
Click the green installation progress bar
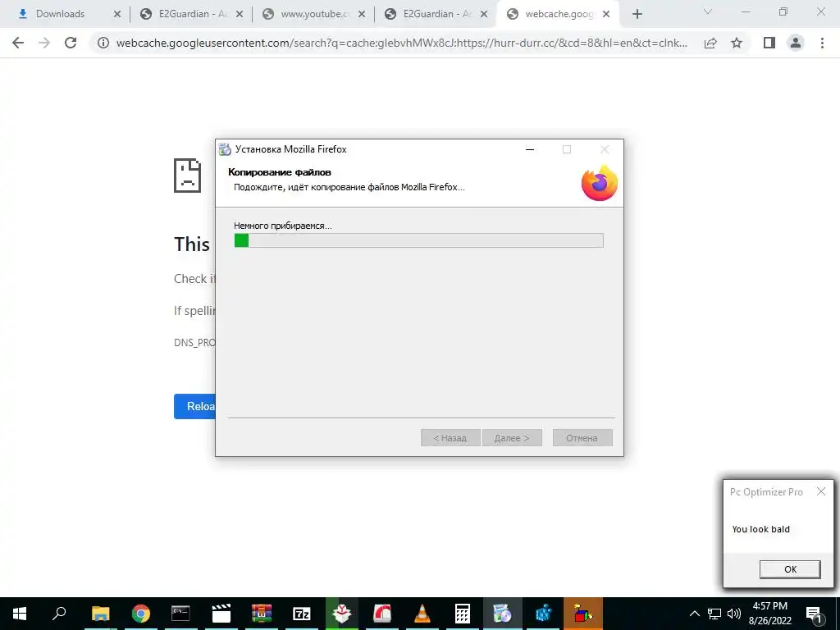[418, 240]
